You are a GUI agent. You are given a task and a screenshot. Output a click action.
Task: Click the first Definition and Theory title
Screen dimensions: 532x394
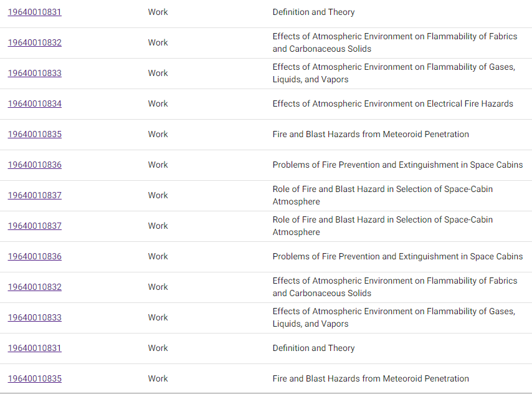point(313,12)
